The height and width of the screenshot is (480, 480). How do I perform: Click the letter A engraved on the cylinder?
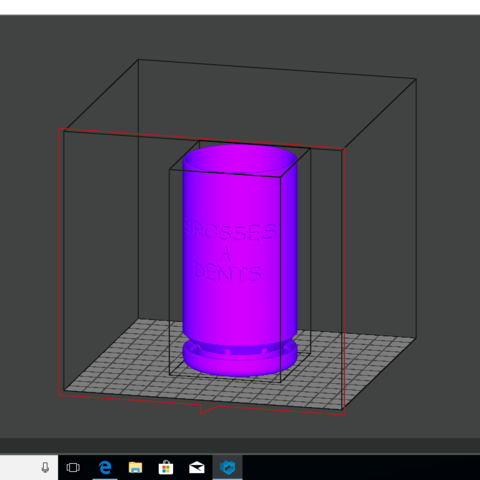click(226, 254)
